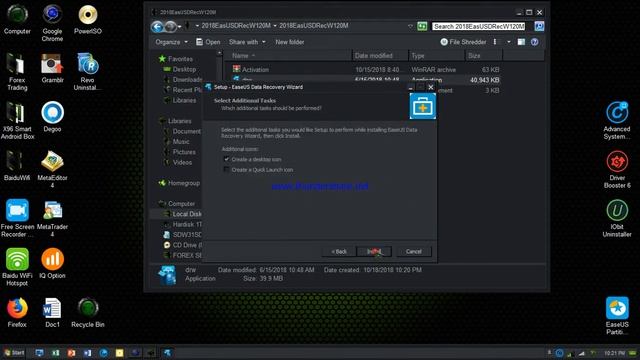
Task: Click the Back button in the Setup wizard
Action: tap(339, 251)
